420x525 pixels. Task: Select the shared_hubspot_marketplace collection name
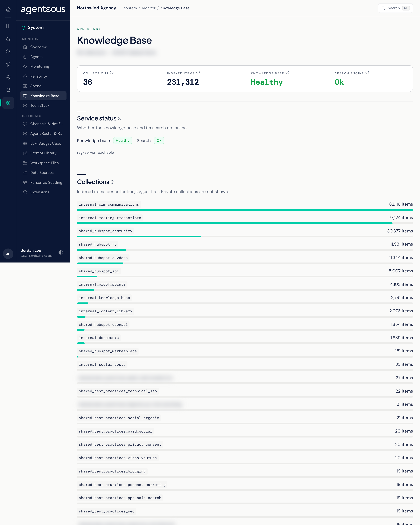[x=108, y=351]
